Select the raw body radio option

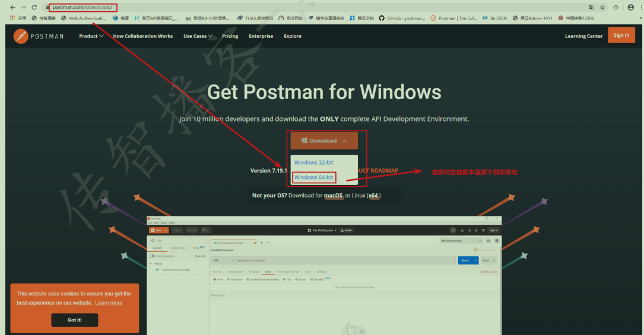284,279
